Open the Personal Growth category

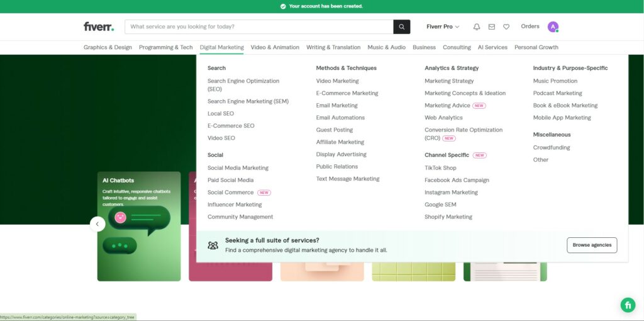pyautogui.click(x=536, y=47)
